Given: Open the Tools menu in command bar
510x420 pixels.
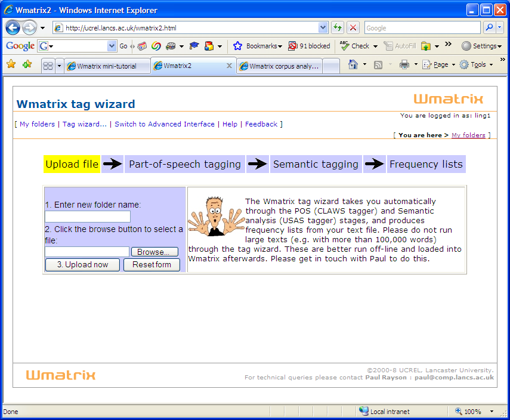Looking at the screenshot, I should (x=477, y=64).
